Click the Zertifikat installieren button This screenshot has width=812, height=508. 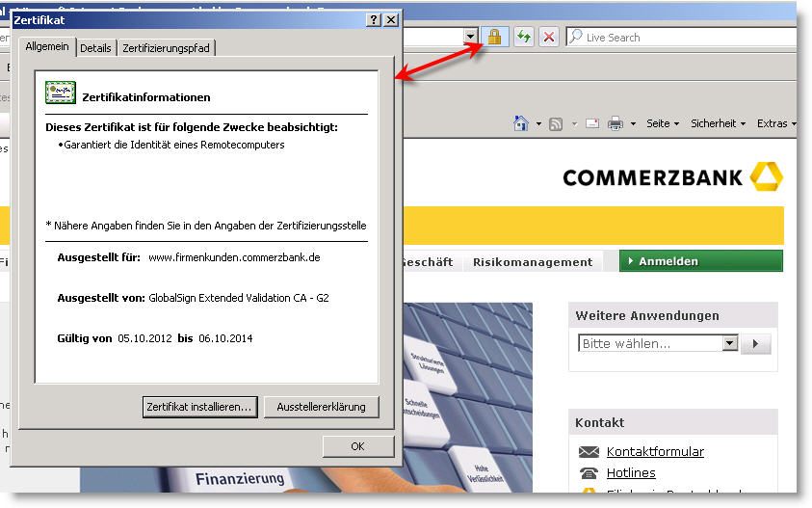click(199, 407)
